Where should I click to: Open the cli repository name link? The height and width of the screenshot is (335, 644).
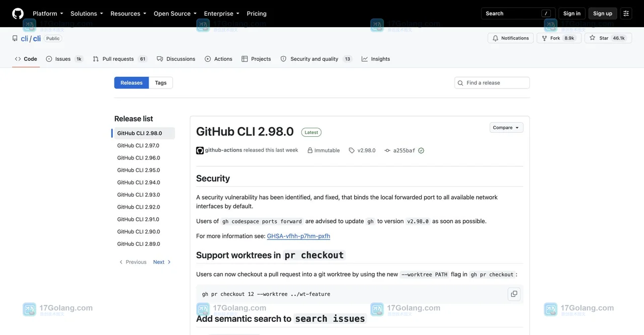37,39
